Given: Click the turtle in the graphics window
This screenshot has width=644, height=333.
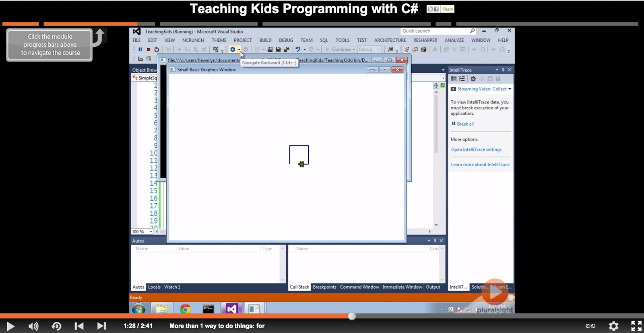Looking at the screenshot, I should [x=301, y=164].
